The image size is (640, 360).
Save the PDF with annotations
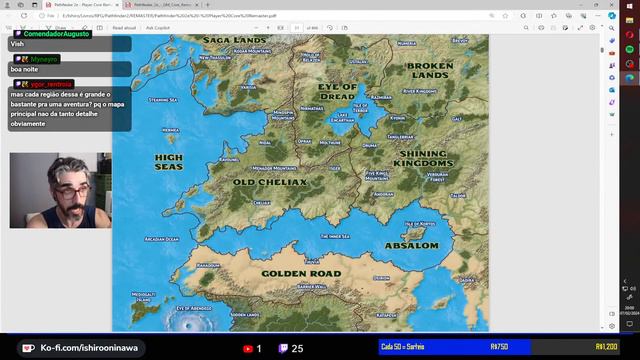pyautogui.click(x=553, y=28)
